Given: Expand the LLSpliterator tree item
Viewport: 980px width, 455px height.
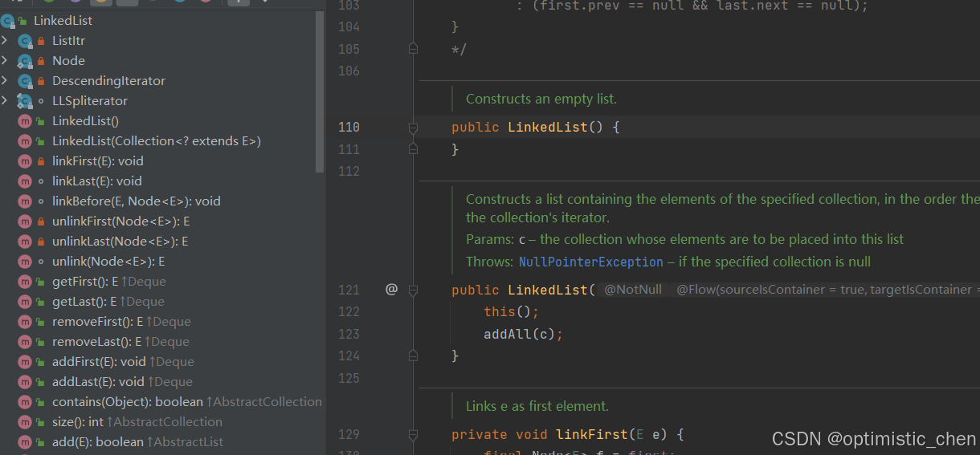Looking at the screenshot, I should click(x=5, y=100).
